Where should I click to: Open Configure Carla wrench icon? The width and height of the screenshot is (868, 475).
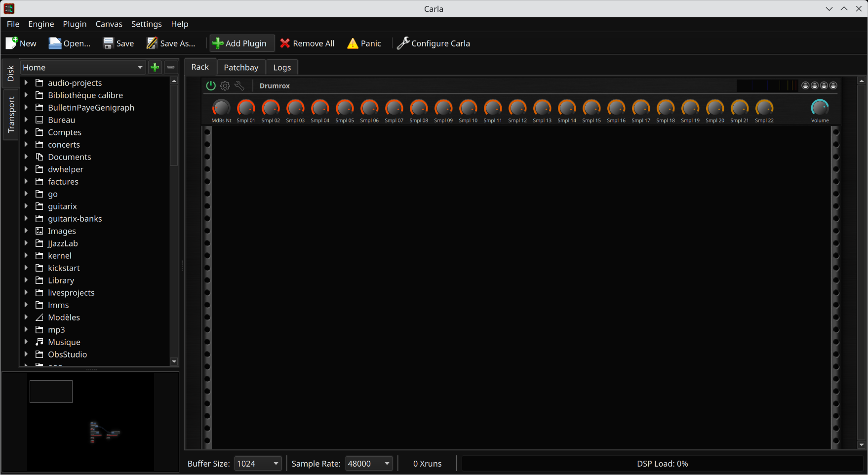[403, 43]
